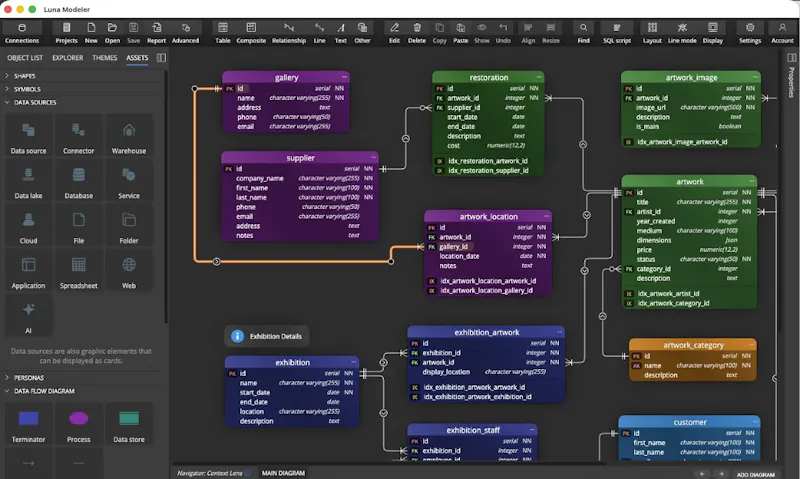Open the Line mode toolbar option
The height and width of the screenshot is (479, 800).
click(x=682, y=33)
